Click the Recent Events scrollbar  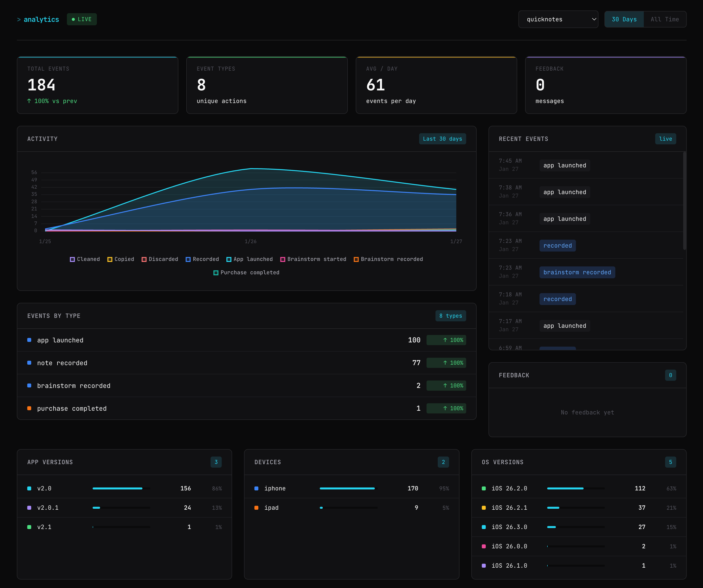(x=684, y=200)
